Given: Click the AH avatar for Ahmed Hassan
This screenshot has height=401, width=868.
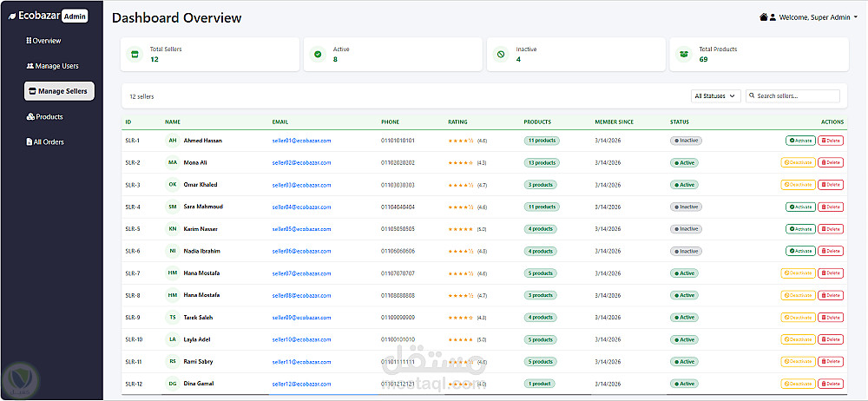Looking at the screenshot, I should click(173, 141).
